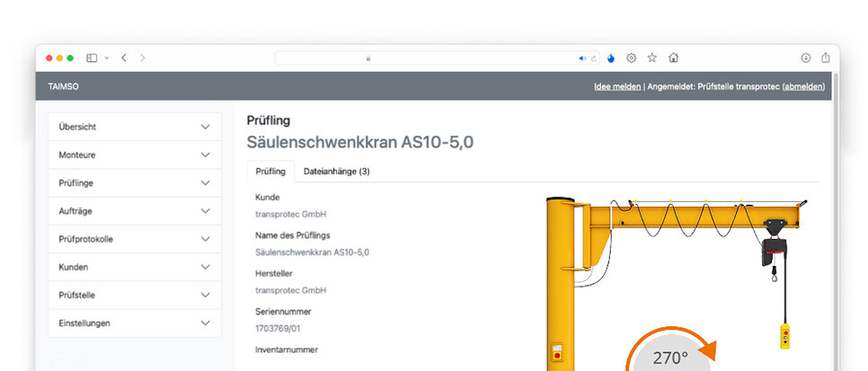Click the share icon in Safari
Screen dimensions: 868x371
[826, 57]
